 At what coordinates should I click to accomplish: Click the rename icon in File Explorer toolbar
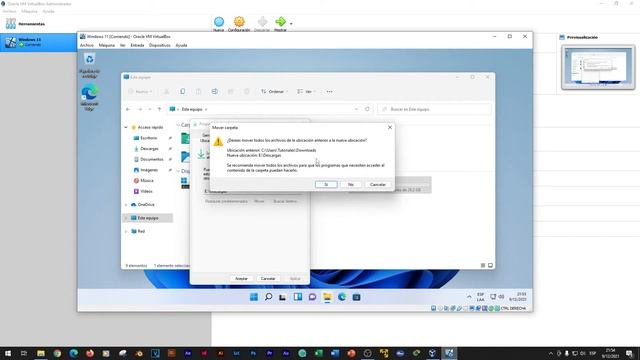[x=214, y=91]
